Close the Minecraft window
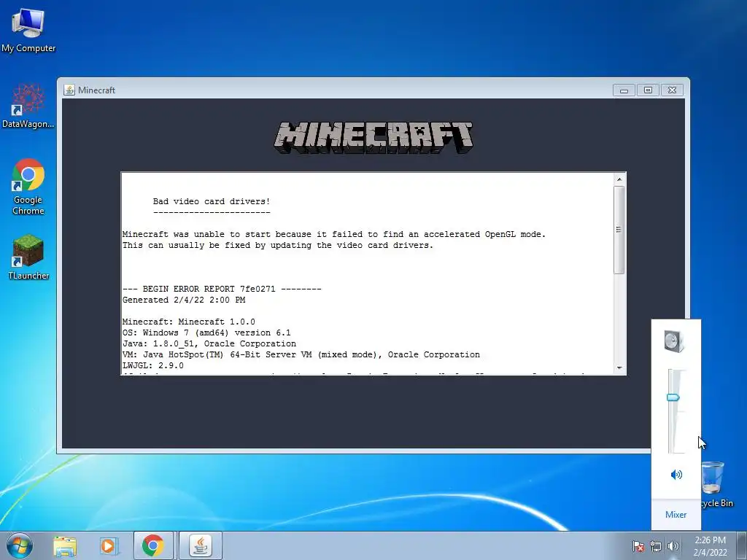747x560 pixels. tap(672, 90)
